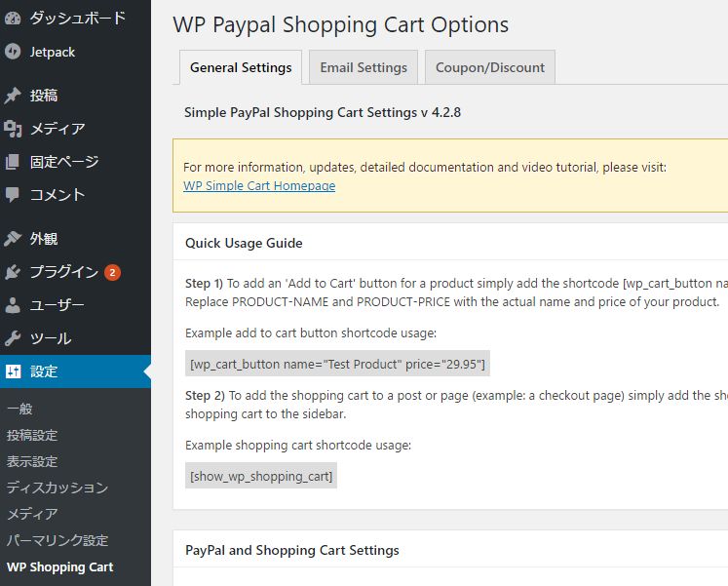Open パーマリンク設定 submenu

click(x=57, y=540)
